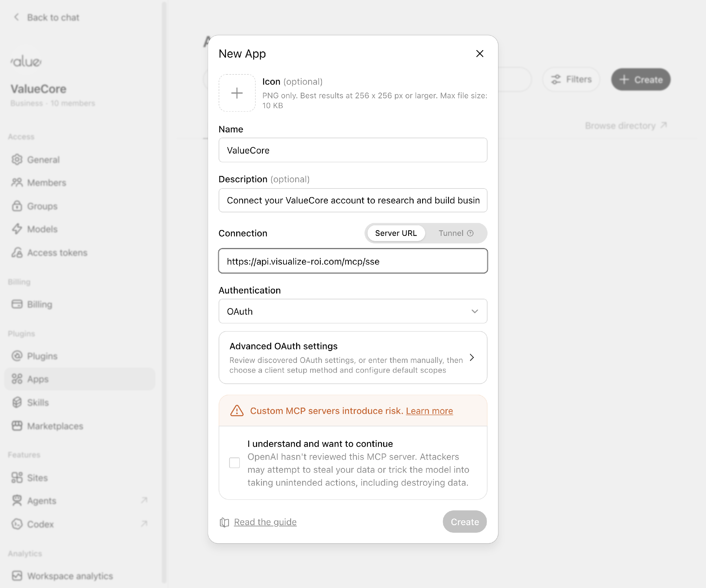This screenshot has height=588, width=706.
Task: Click the Billing card icon
Action: click(17, 304)
